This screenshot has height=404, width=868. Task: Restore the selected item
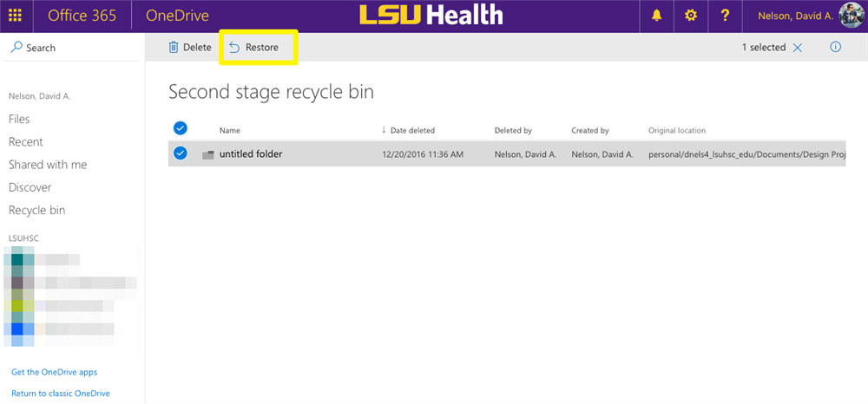253,48
